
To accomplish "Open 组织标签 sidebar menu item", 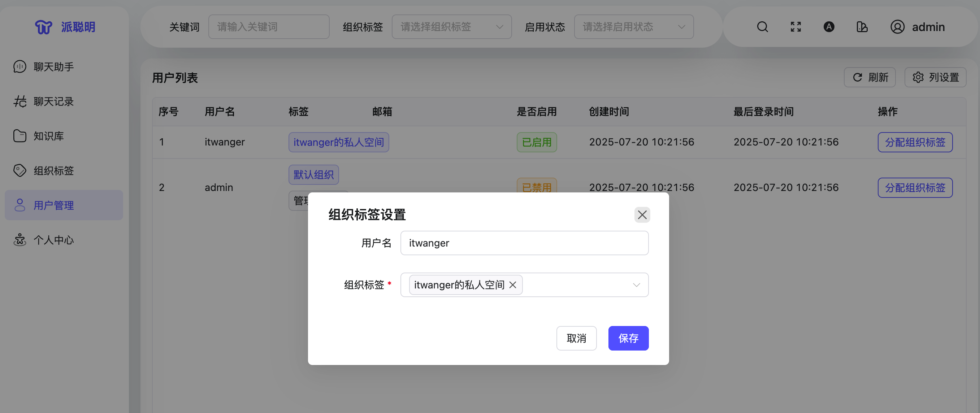I will (53, 171).
